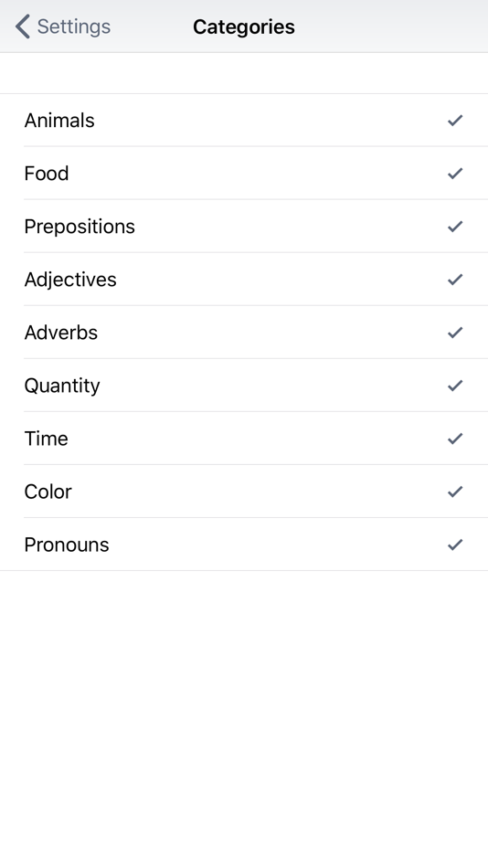Uncheck the Food checkmark
This screenshot has height=868, width=488.
455,174
